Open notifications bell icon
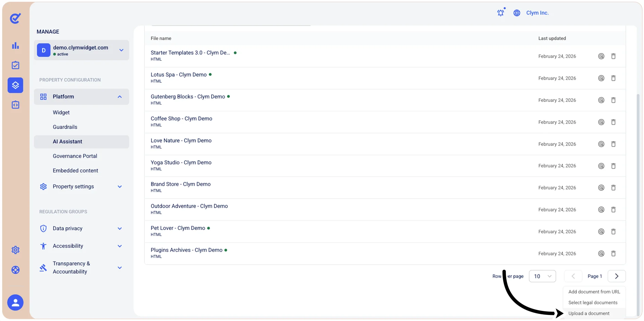644x321 pixels. pyautogui.click(x=501, y=13)
